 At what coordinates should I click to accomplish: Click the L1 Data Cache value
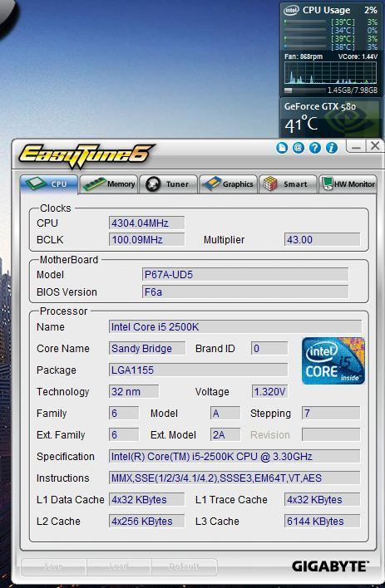click(x=146, y=499)
